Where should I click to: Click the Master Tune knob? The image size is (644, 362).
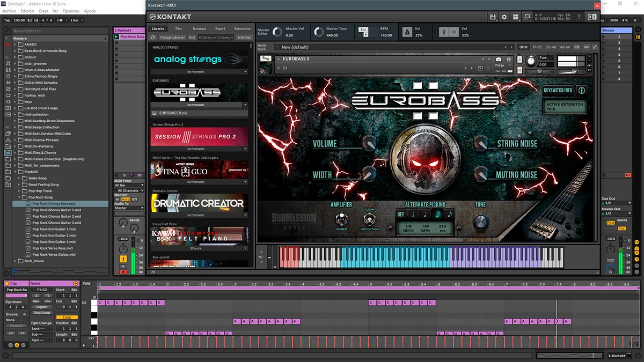tap(319, 32)
